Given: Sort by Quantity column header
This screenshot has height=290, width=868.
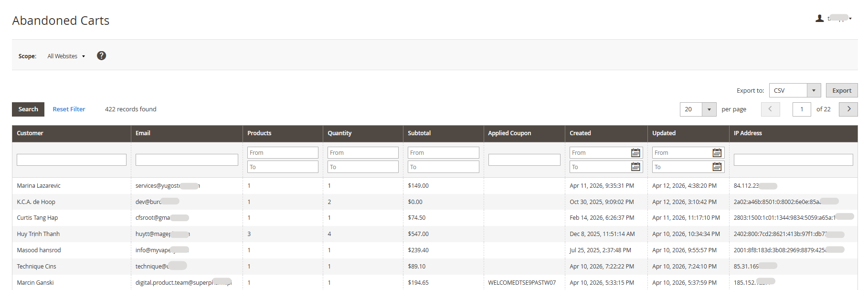Looking at the screenshot, I should (x=363, y=133).
